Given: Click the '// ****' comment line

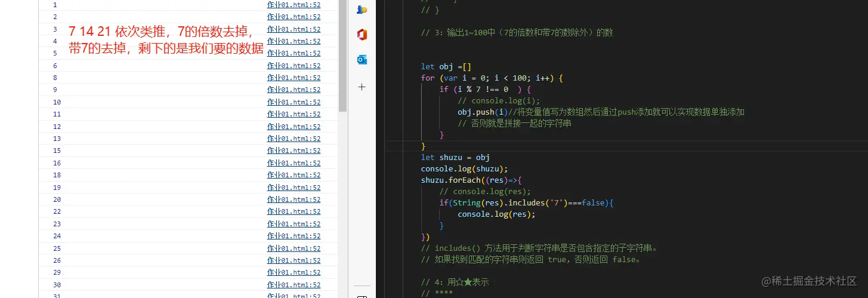Looking at the screenshot, I should pos(437,293).
